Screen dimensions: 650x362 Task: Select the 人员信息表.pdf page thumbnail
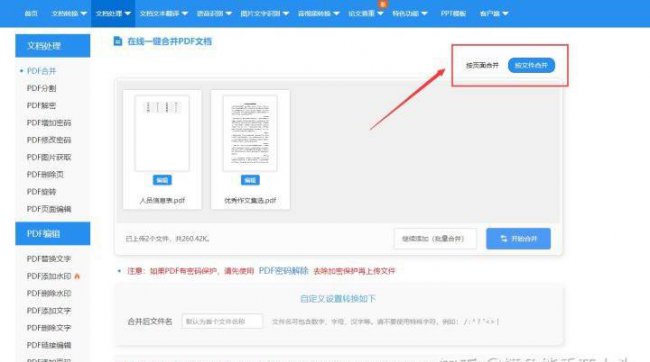click(162, 133)
